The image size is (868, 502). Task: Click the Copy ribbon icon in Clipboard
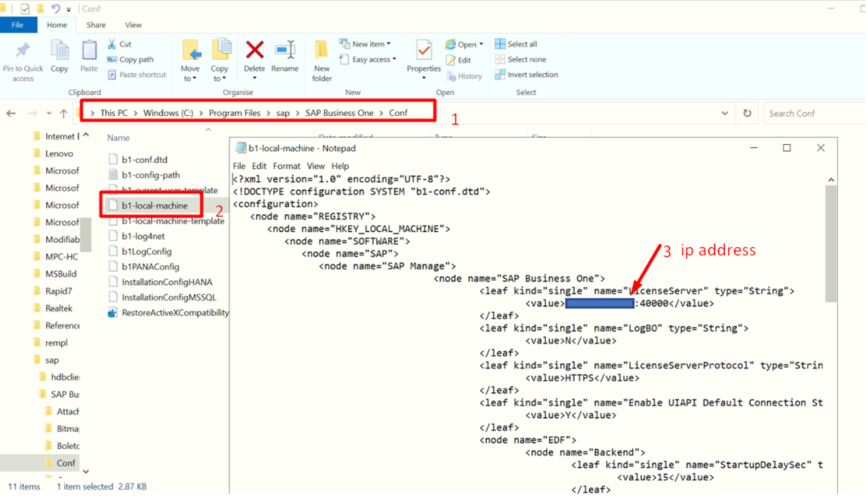click(60, 51)
